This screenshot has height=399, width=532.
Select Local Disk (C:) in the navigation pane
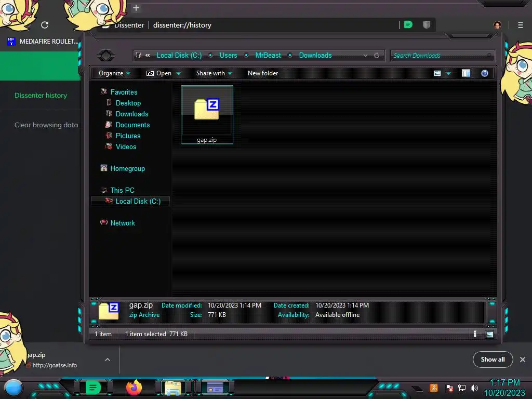(130, 201)
